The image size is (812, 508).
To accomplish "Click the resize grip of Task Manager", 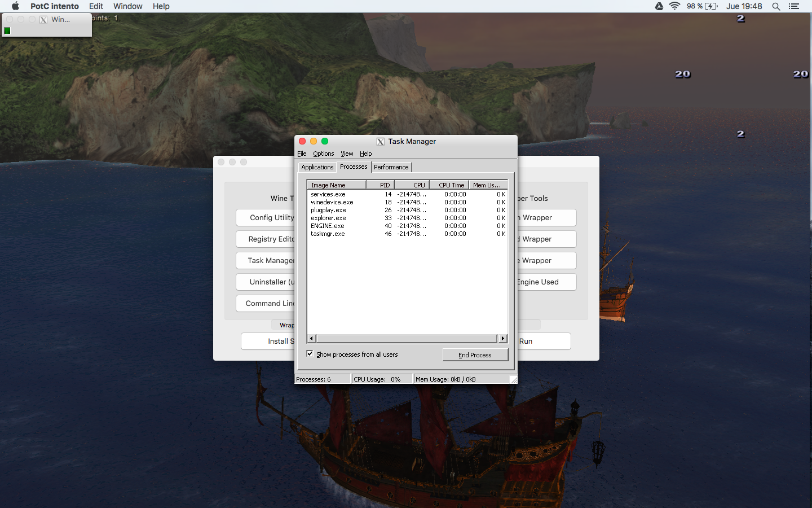I will [x=513, y=380].
